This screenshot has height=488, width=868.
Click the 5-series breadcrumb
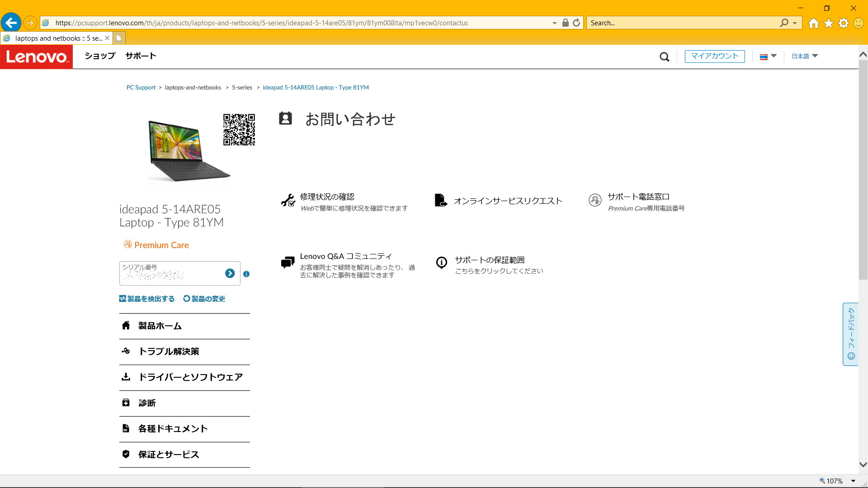[242, 87]
